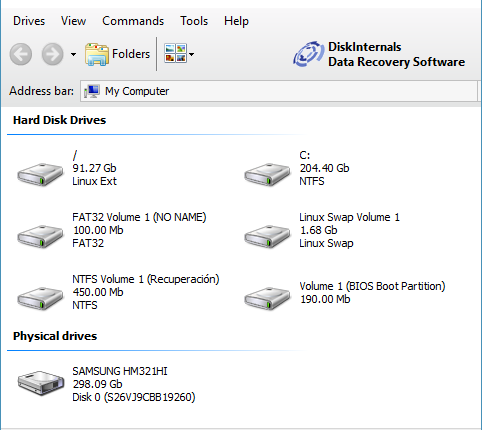Image resolution: width=482 pixels, height=430 pixels.
Task: Open the Commands menu
Action: [133, 21]
